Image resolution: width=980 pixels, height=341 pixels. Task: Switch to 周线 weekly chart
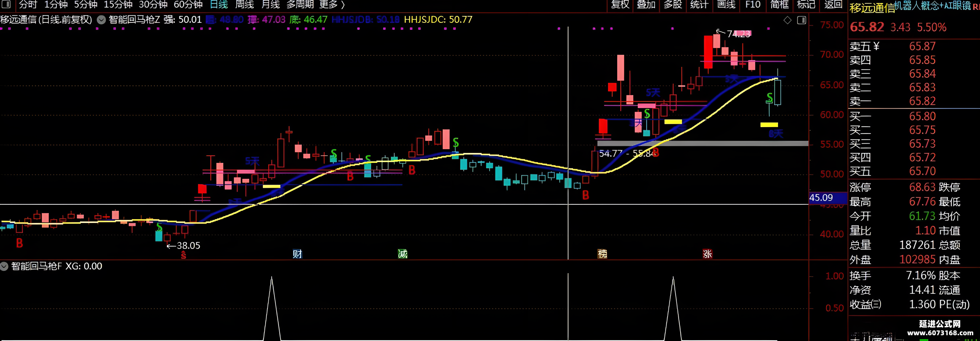pyautogui.click(x=244, y=5)
